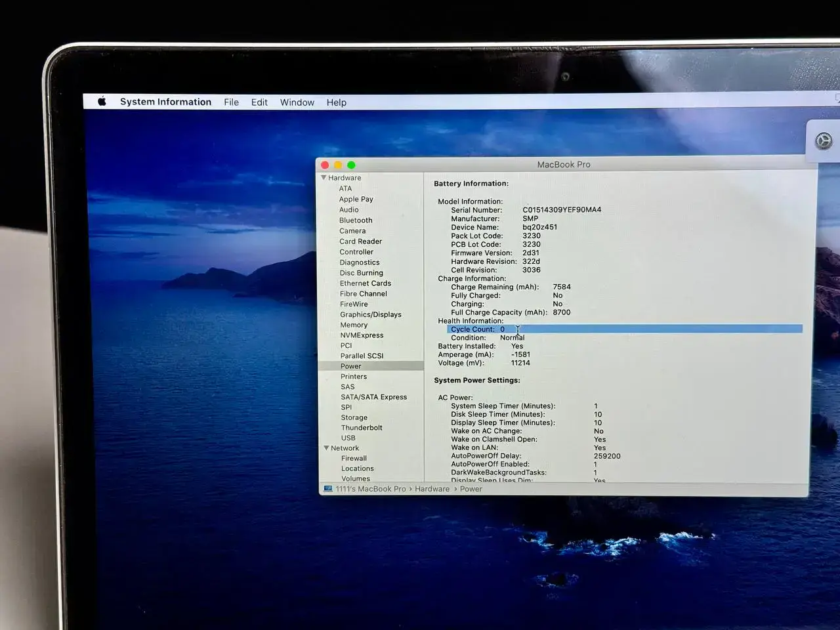
Task: Select SPI in the sidebar
Action: pos(346,407)
